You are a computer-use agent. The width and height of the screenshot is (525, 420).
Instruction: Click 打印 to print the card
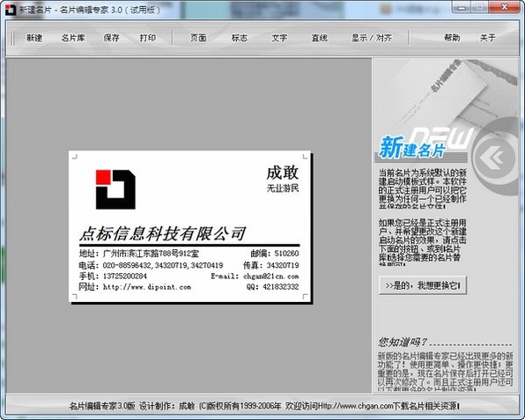(148, 38)
